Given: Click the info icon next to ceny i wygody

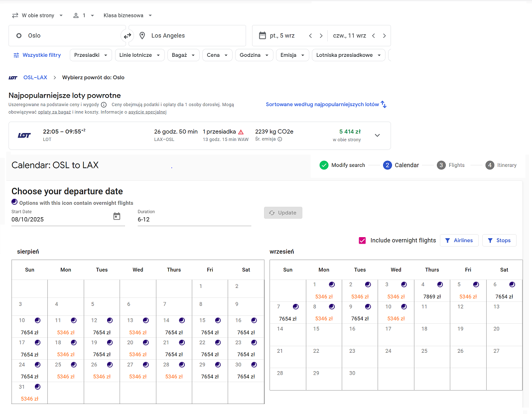Looking at the screenshot, I should [104, 105].
